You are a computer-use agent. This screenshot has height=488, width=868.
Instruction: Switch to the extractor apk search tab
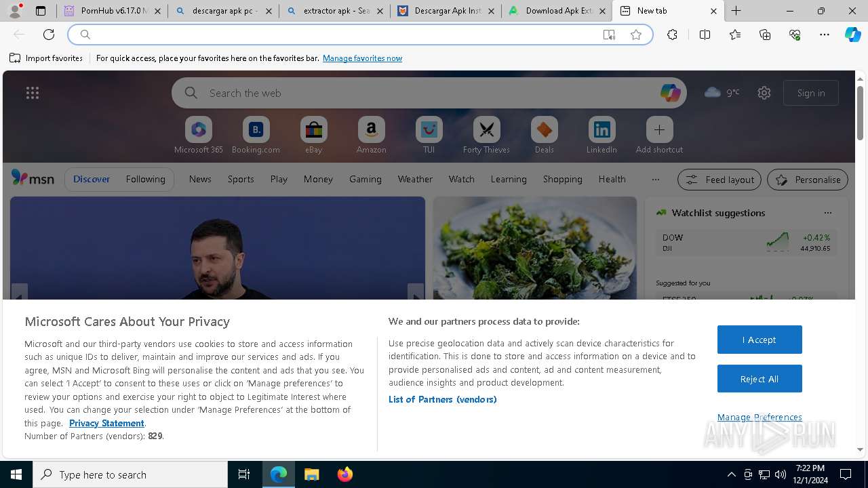[334, 11]
